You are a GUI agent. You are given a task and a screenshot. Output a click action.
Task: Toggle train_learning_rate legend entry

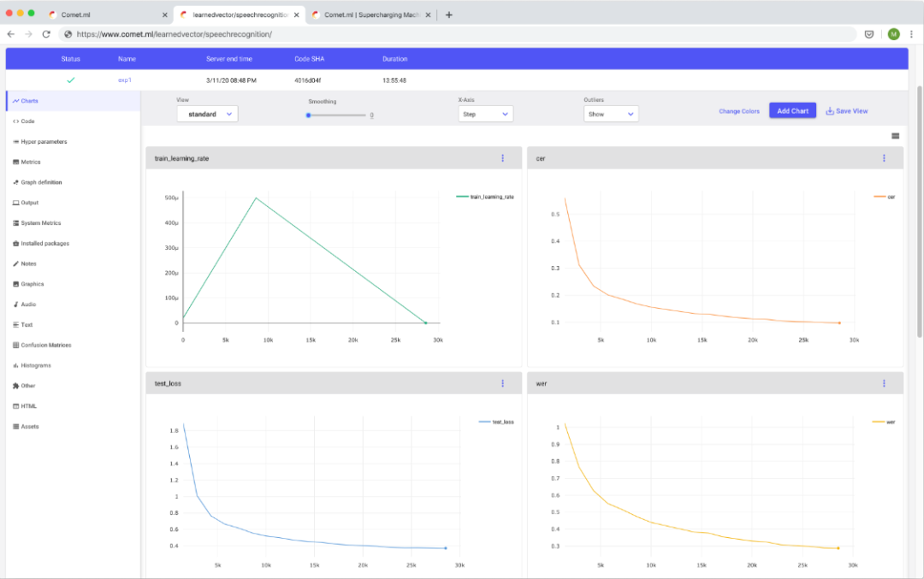tap(485, 197)
